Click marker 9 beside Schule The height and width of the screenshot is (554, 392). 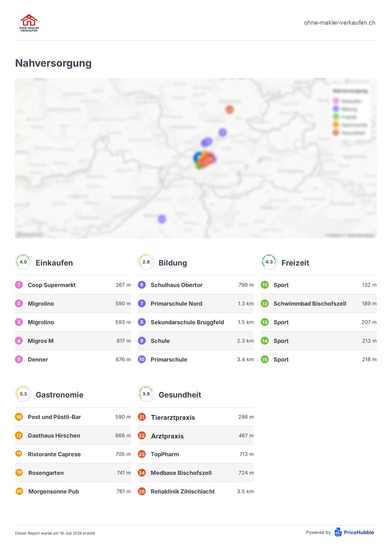click(142, 341)
